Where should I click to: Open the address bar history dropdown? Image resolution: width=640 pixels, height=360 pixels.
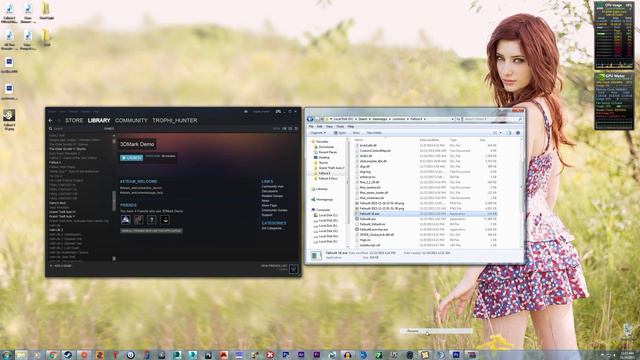pos(452,119)
